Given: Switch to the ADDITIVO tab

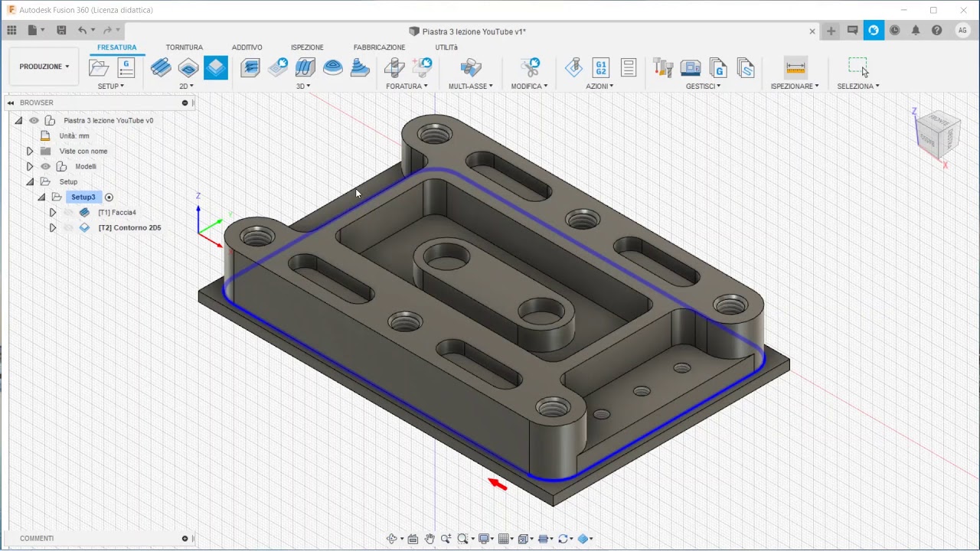Looking at the screenshot, I should tap(247, 47).
